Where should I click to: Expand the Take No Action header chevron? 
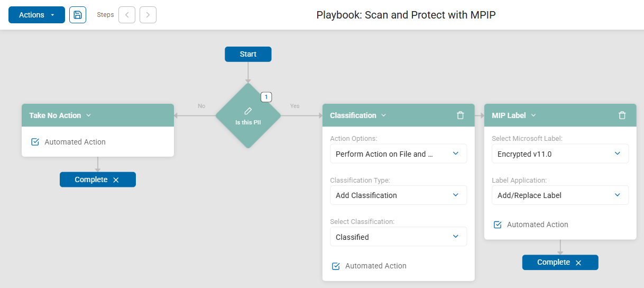pos(89,115)
